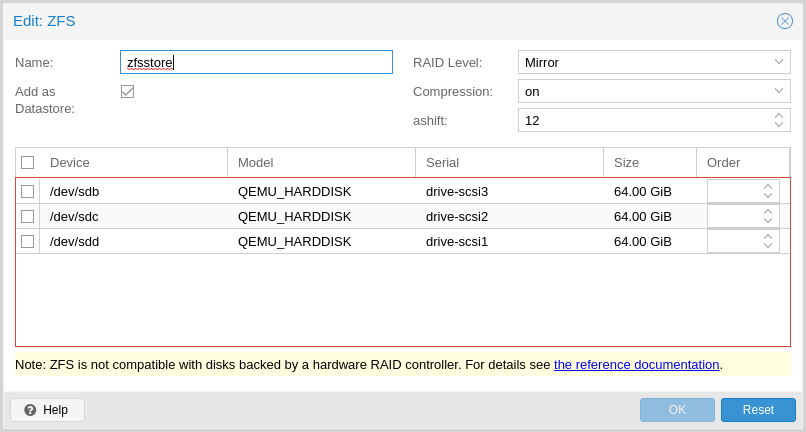
Task: Increase Order for /dev/sdb row
Action: (768, 187)
